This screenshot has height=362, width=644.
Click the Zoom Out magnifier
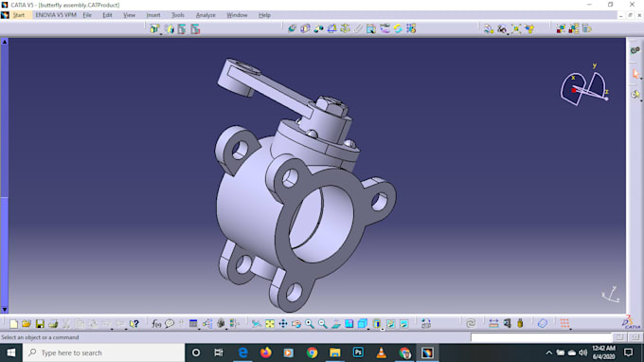click(322, 324)
